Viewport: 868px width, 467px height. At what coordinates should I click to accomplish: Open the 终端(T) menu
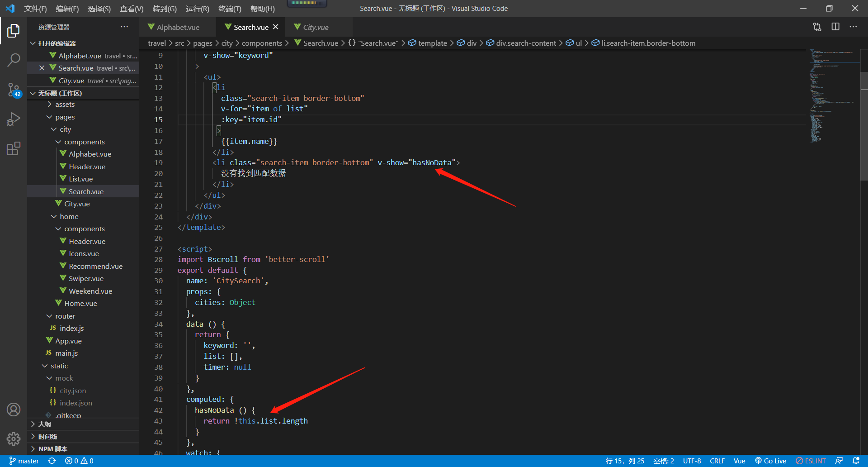click(x=230, y=9)
